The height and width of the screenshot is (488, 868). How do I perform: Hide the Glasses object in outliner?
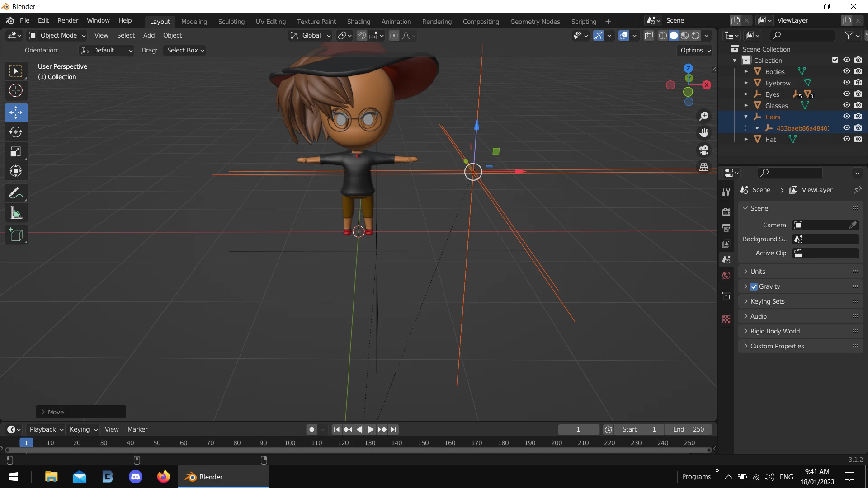click(x=847, y=105)
